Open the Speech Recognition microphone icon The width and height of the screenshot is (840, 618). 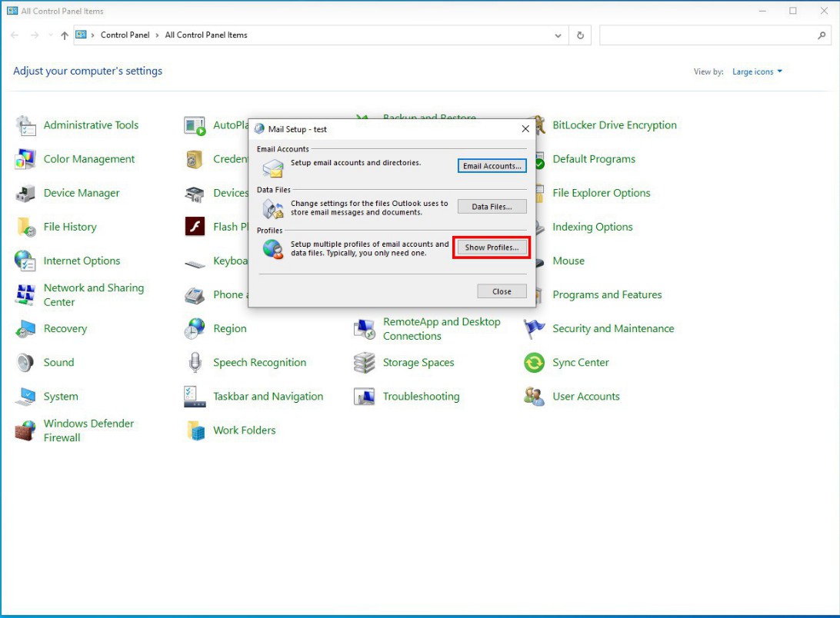195,363
